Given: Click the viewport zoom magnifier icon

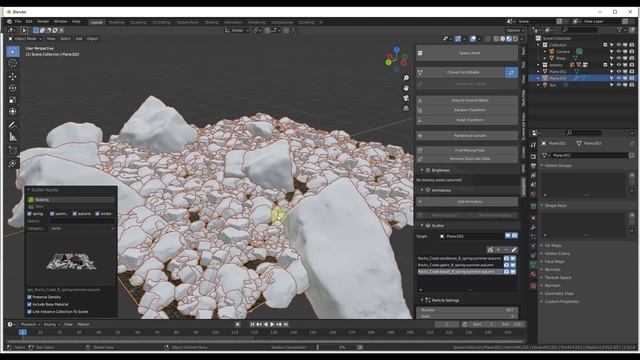Looking at the screenshot, I should [406, 78].
